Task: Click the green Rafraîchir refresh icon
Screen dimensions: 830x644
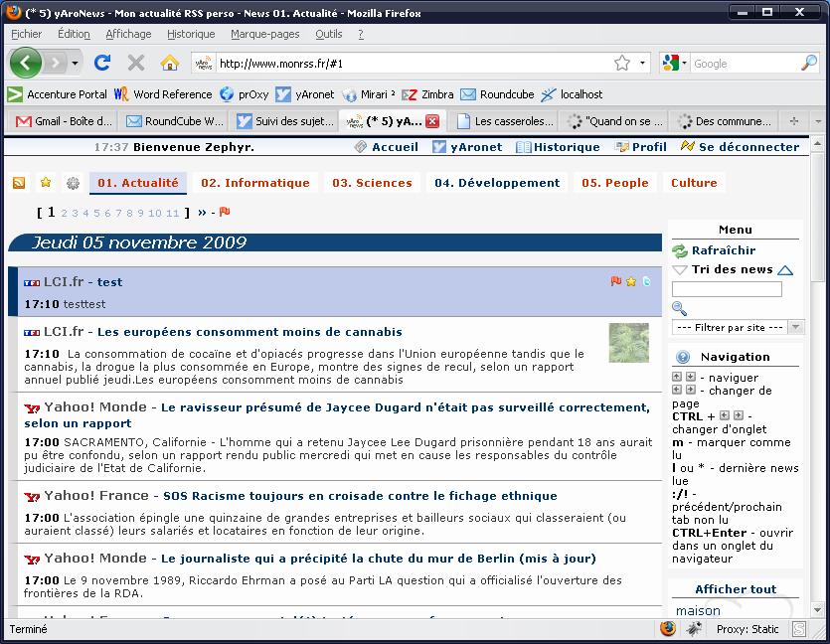Action: point(680,251)
